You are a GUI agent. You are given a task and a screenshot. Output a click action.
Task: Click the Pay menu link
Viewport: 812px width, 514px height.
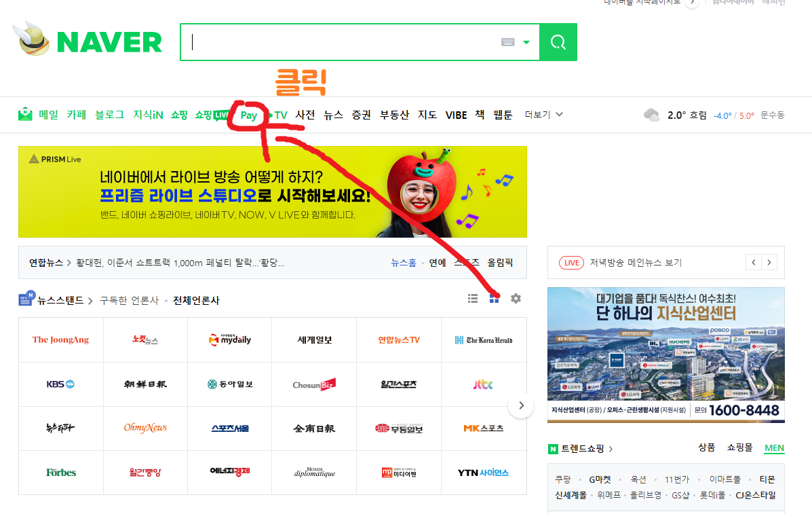pos(249,115)
